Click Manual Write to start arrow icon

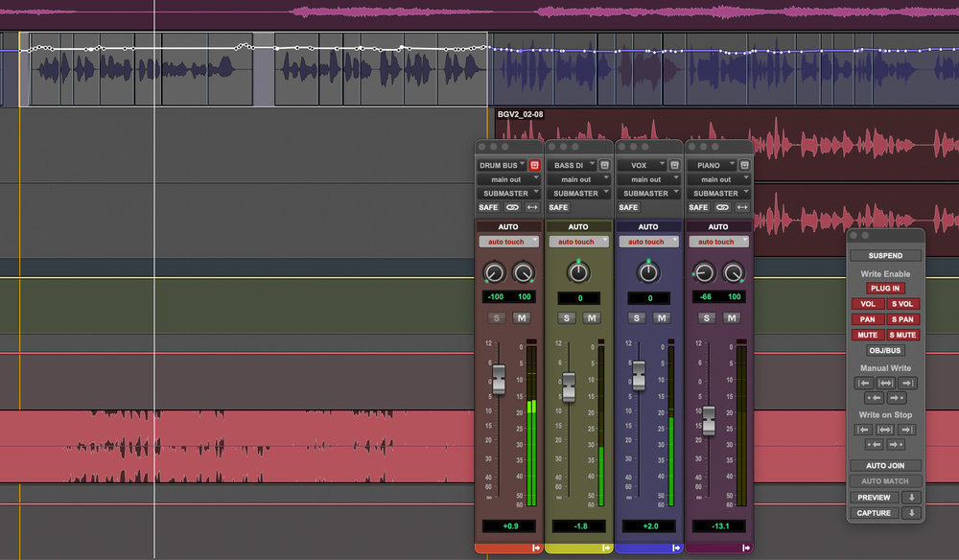[x=864, y=383]
